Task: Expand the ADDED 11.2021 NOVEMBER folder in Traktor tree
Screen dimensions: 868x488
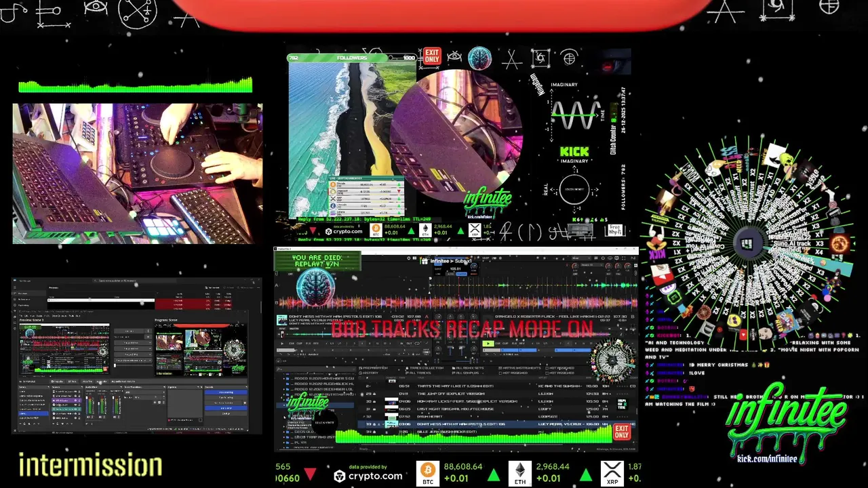Action: pyautogui.click(x=284, y=378)
